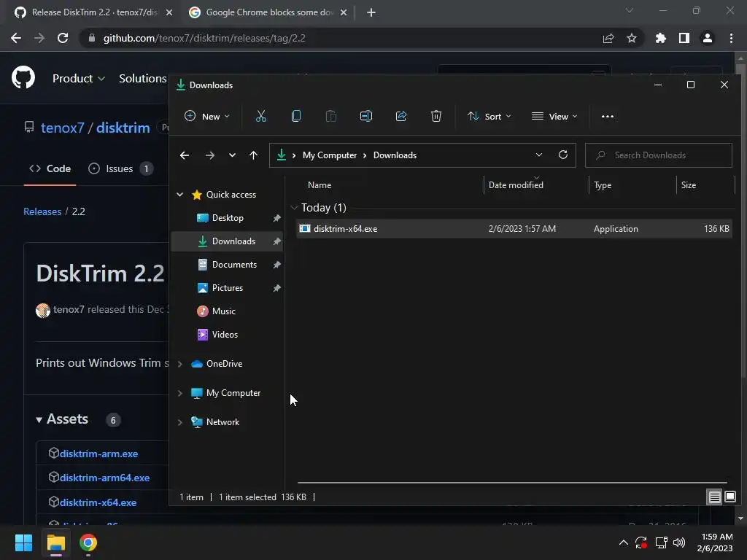Viewport: 747px width, 560px height.
Task: Open the New dropdown in File Explorer
Action: point(207,116)
